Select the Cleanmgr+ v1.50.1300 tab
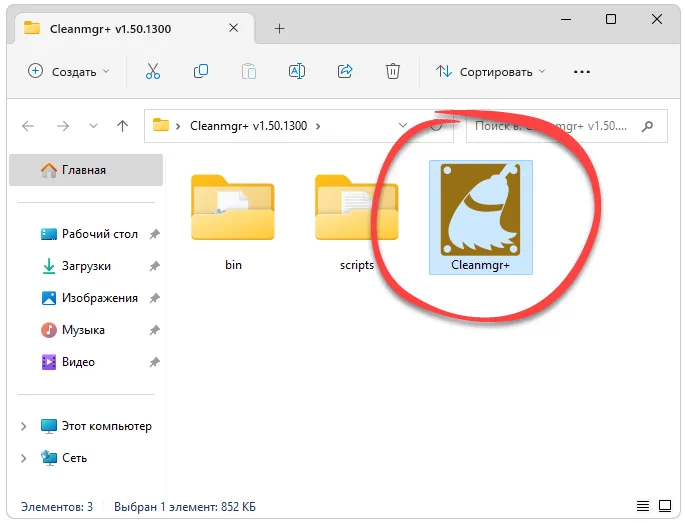Image resolution: width=685 pixels, height=523 pixels. [135, 28]
